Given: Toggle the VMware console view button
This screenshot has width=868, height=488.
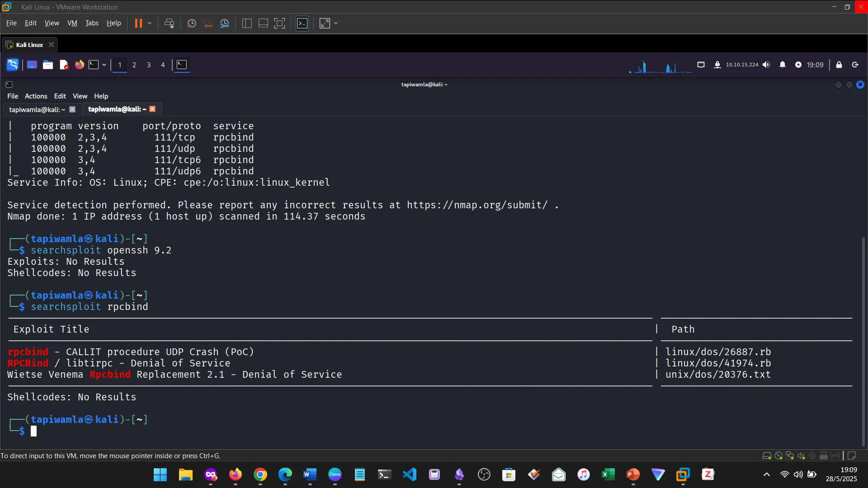Looking at the screenshot, I should click(x=302, y=23).
